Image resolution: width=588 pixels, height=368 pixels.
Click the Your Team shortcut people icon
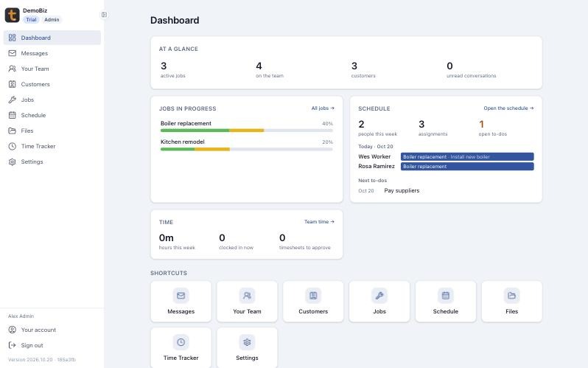click(247, 296)
